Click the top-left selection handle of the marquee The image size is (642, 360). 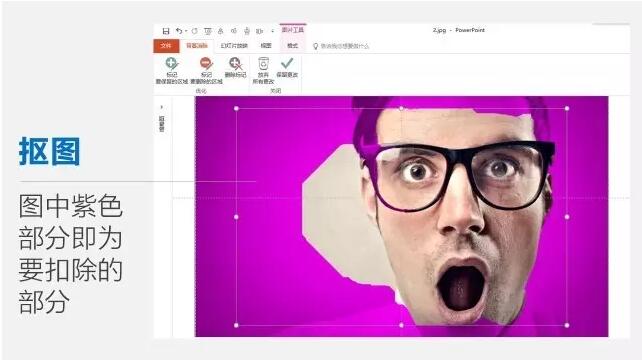236,109
